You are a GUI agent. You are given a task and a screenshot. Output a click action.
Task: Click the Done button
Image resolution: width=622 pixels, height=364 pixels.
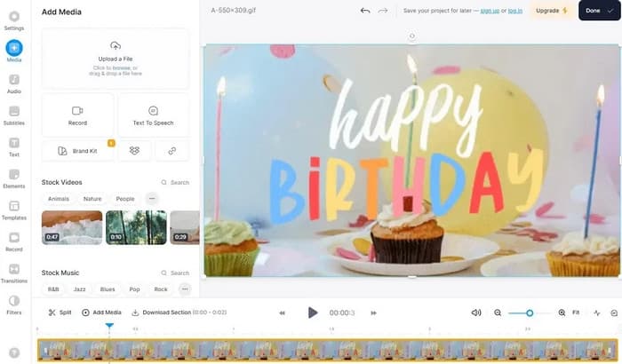click(x=600, y=11)
